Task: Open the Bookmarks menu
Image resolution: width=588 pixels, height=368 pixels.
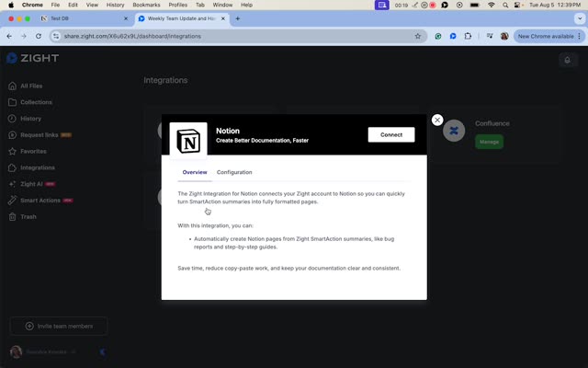Action: (x=146, y=5)
